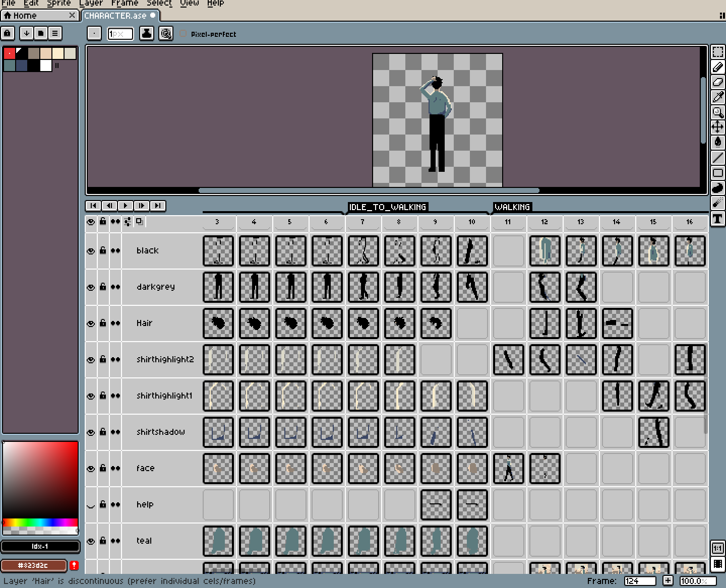This screenshot has width=726, height=588.
Task: Expand the collapsed help layer row
Action: [91, 504]
